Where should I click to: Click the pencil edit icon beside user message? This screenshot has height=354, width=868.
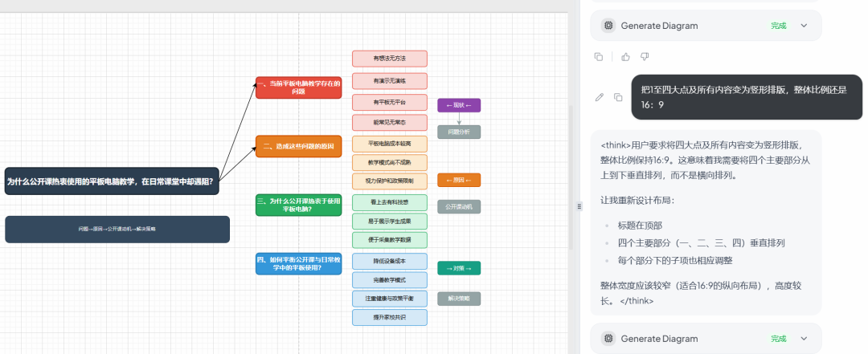599,97
